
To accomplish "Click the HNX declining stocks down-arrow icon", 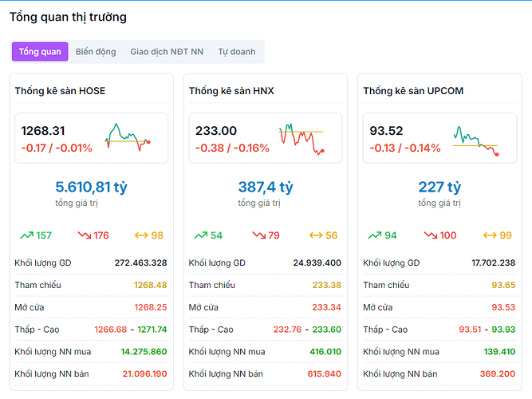I will [258, 235].
